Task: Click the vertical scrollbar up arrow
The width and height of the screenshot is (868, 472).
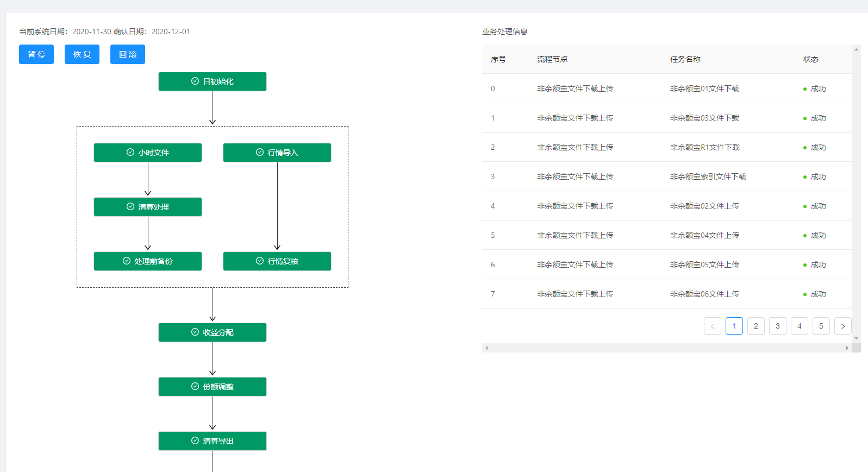Action: click(856, 49)
